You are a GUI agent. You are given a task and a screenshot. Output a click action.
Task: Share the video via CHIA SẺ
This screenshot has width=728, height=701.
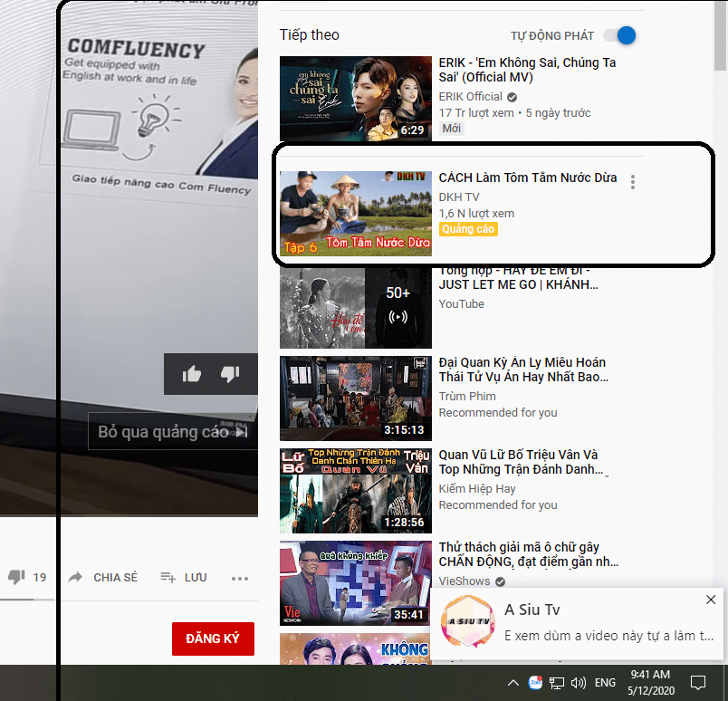[103, 577]
